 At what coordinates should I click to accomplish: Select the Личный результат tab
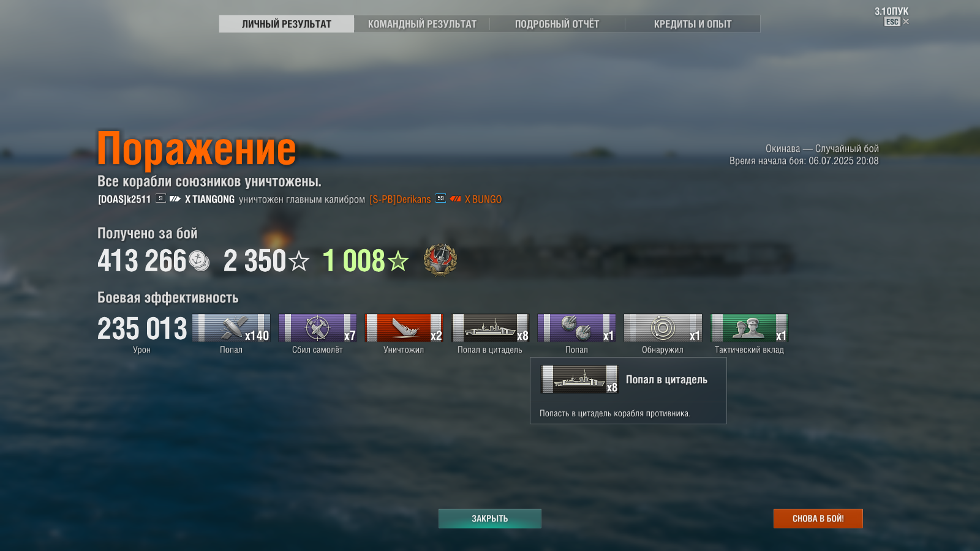tap(287, 24)
